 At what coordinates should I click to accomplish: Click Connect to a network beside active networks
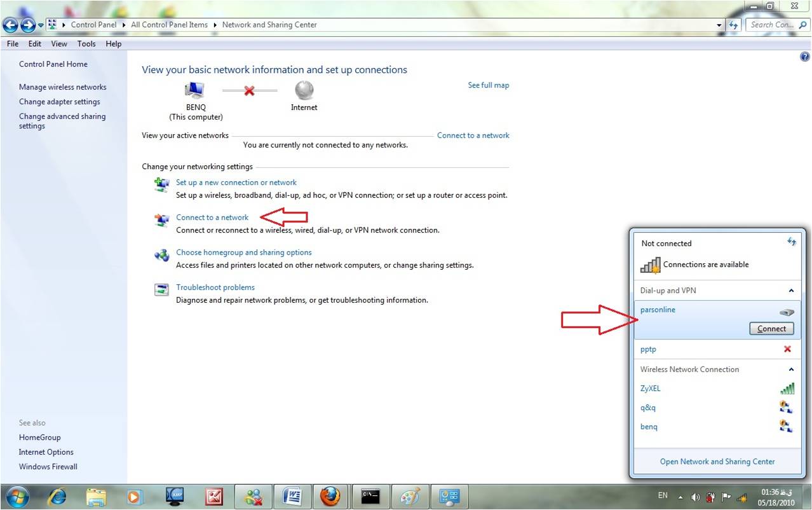pos(473,135)
